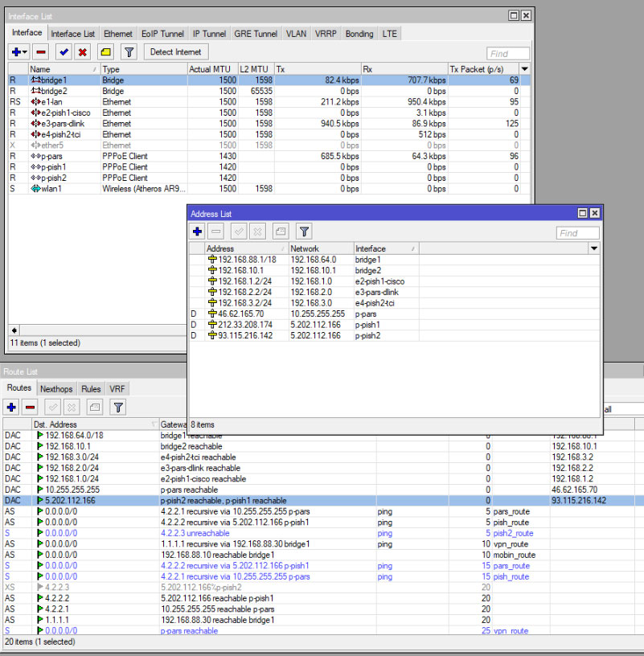
Task: Select route with vpn_route distance 10
Action: pos(322,544)
